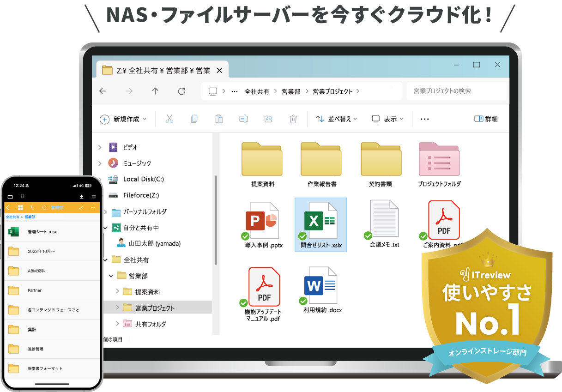Viewport: 562px width, 392px height.
Task: Toggle the 詳細 details pane button
Action: [x=486, y=119]
